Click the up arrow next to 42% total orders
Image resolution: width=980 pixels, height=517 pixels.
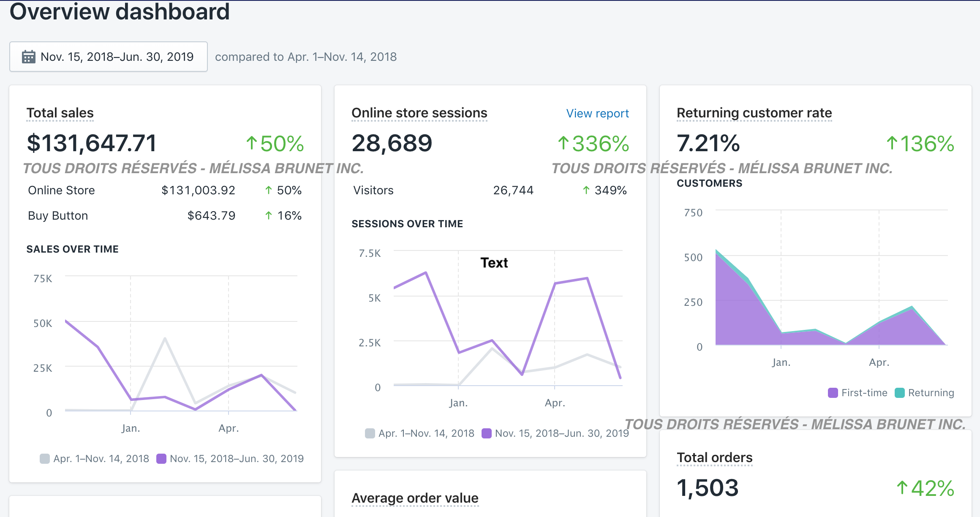coord(902,488)
